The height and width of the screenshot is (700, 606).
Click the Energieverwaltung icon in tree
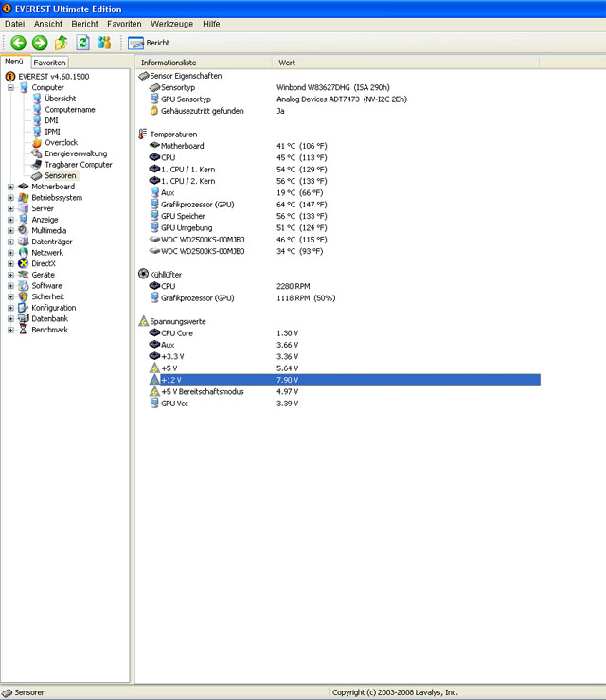(x=37, y=153)
